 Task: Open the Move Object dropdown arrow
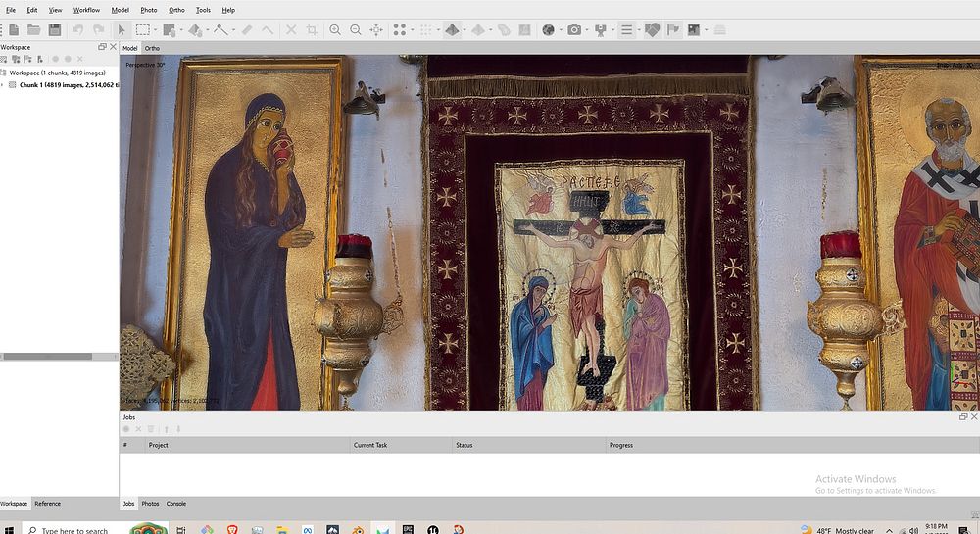coord(207,30)
